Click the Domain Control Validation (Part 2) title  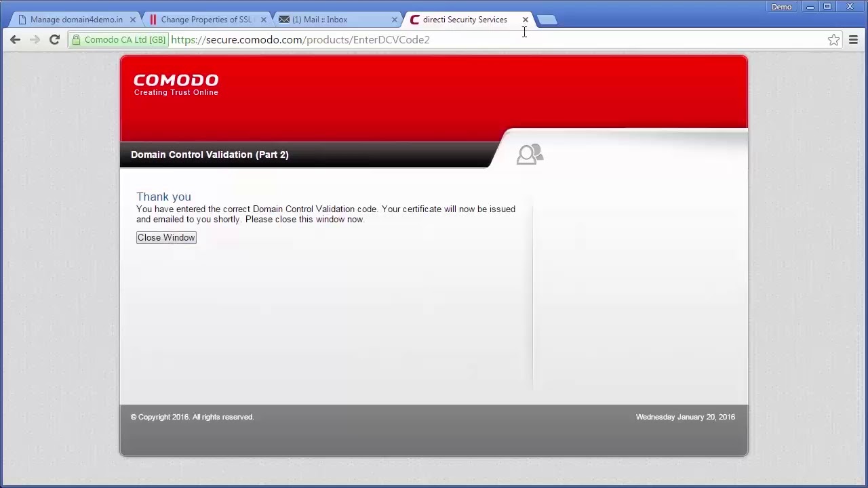tap(210, 155)
